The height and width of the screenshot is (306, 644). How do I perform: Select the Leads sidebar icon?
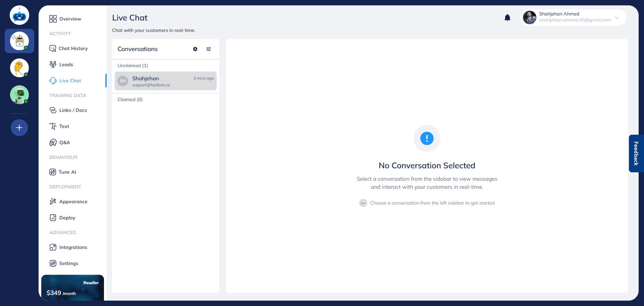coord(66,64)
